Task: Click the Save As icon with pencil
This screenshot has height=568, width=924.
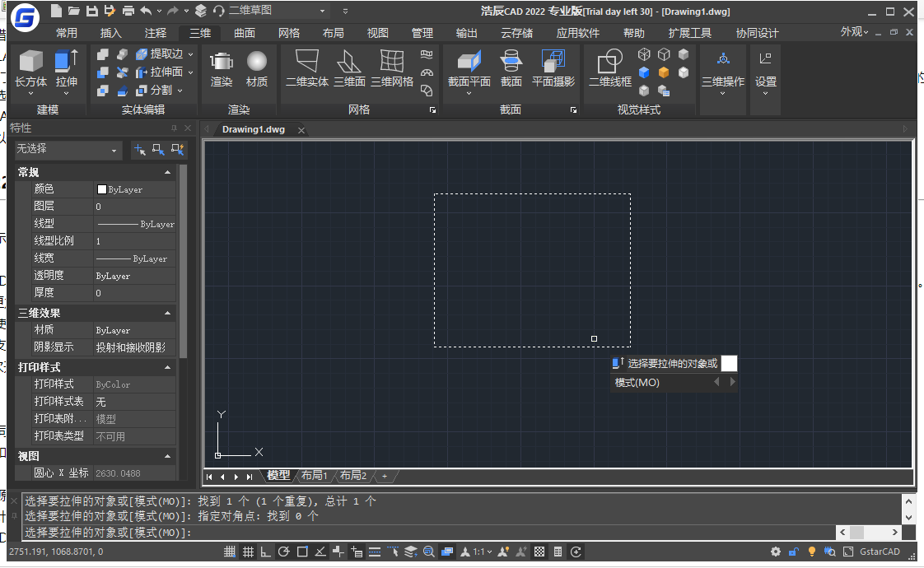Action: pos(110,11)
